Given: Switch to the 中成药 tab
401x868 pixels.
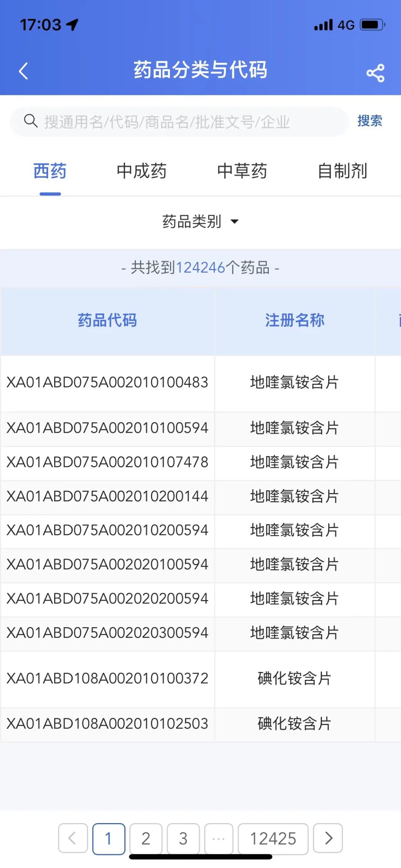Looking at the screenshot, I should coord(141,171).
